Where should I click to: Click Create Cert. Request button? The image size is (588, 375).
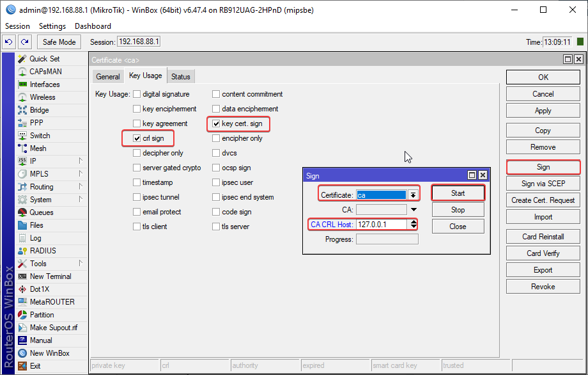[543, 200]
